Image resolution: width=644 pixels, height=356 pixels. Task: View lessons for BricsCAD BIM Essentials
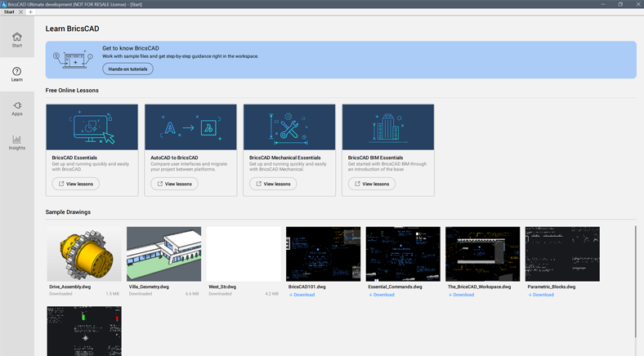[x=372, y=184]
